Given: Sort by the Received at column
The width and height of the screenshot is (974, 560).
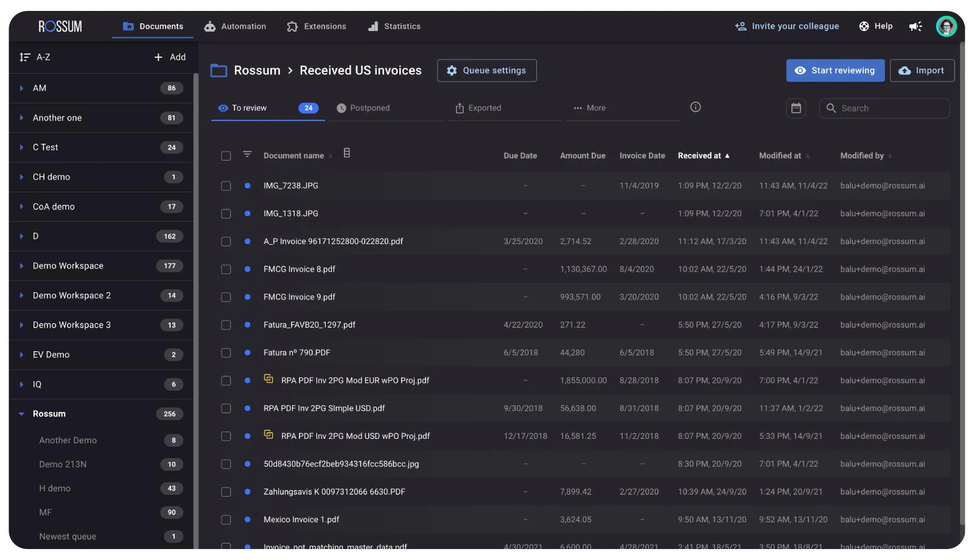Looking at the screenshot, I should [704, 156].
